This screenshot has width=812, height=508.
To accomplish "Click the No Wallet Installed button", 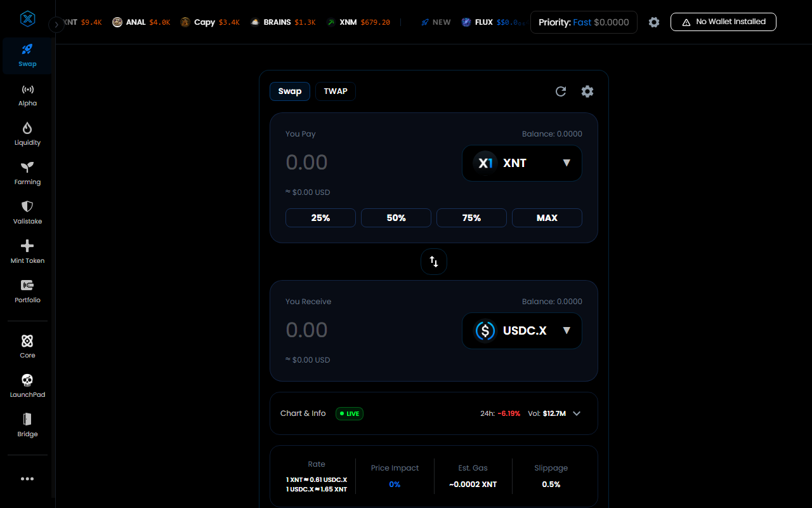I will (723, 22).
